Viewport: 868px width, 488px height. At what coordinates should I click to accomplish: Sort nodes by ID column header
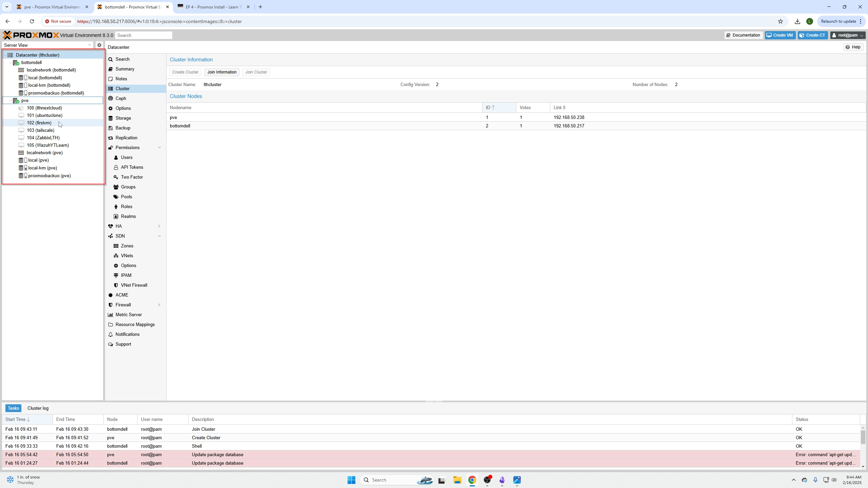(x=499, y=107)
